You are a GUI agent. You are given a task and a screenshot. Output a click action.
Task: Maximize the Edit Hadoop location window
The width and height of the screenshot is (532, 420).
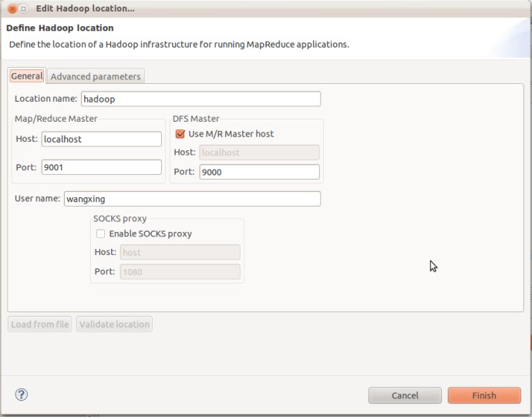(23, 8)
